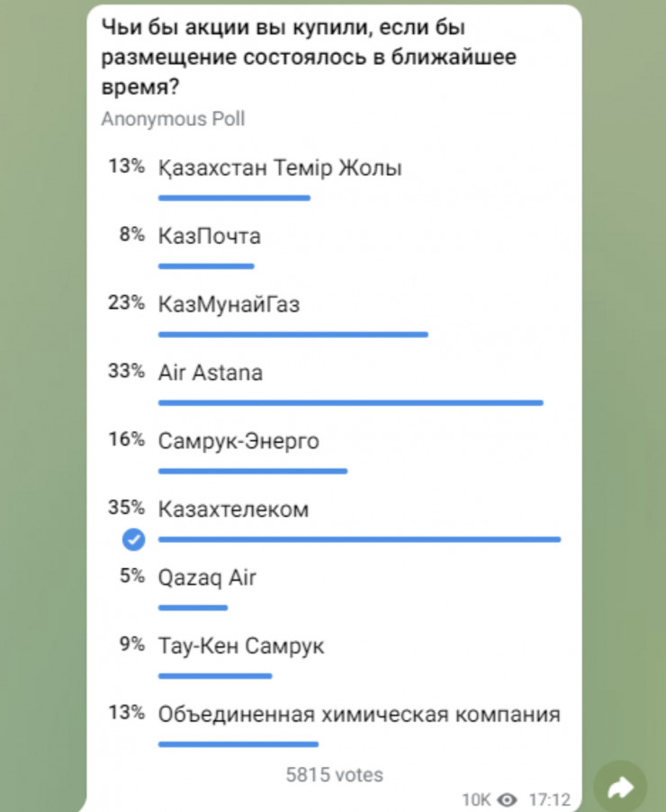Select the КазПочта poll option

[x=210, y=236]
